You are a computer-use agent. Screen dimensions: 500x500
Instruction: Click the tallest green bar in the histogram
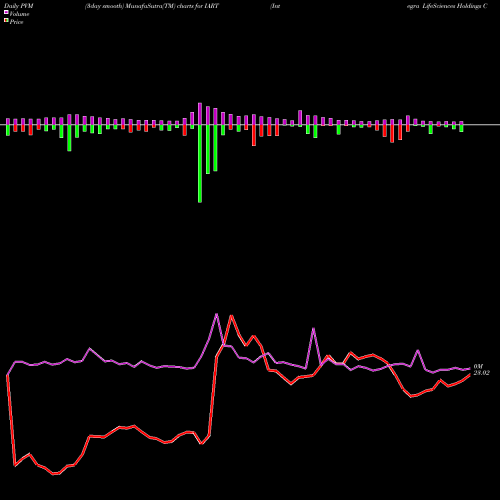coord(200,163)
